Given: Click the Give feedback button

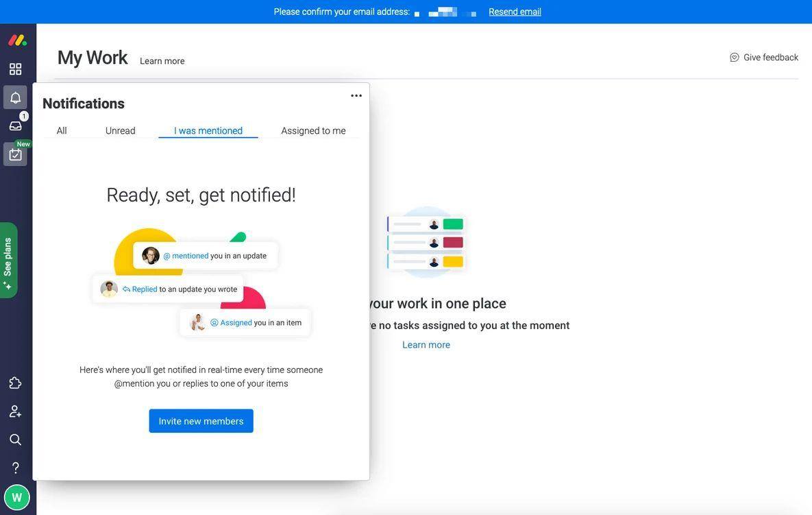Looking at the screenshot, I should pyautogui.click(x=764, y=58).
